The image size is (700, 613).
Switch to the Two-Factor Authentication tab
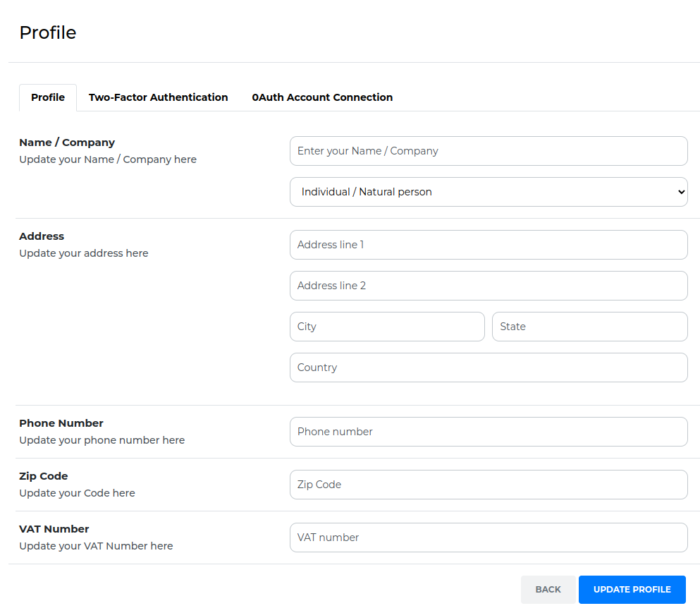pyautogui.click(x=158, y=97)
